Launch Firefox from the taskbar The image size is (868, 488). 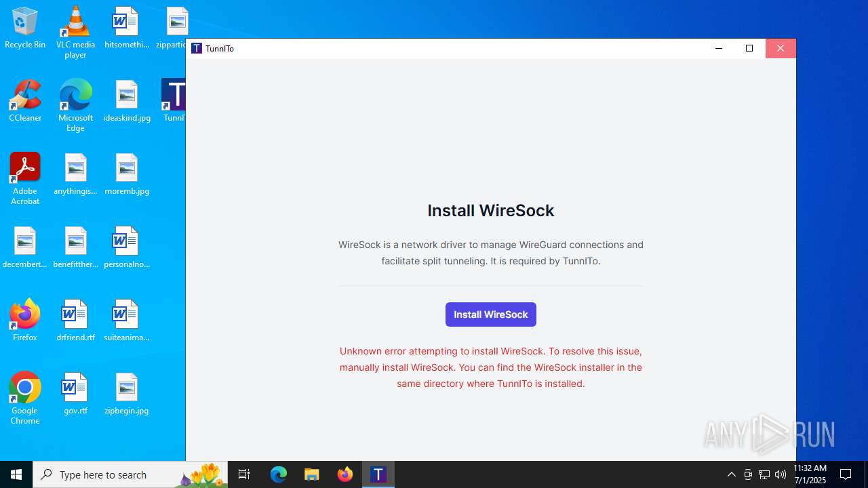345,474
